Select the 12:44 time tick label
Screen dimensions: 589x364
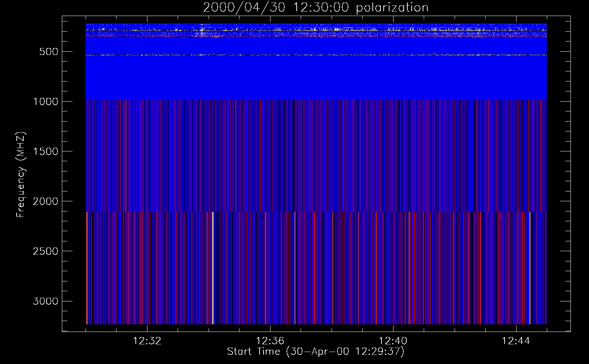(x=516, y=341)
